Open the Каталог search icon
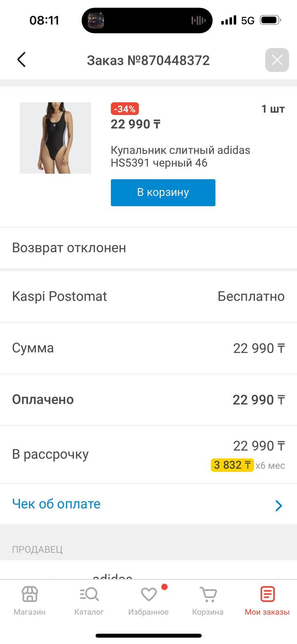The image size is (297, 644). click(x=89, y=595)
